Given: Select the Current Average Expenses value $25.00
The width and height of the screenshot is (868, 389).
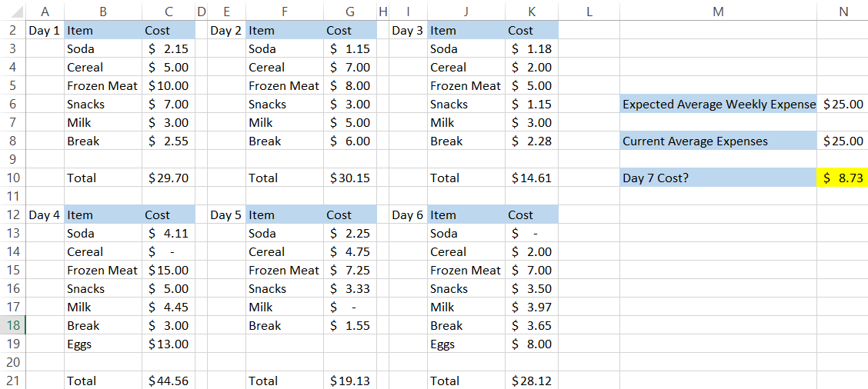Looking at the screenshot, I should pos(843,141).
